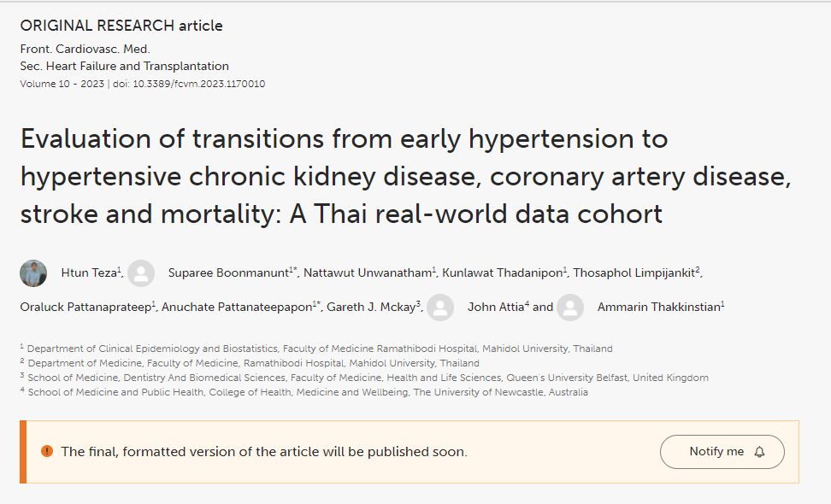Open Oraluck Pattanaprateep author link
831x504 pixels.
[x=86, y=308]
